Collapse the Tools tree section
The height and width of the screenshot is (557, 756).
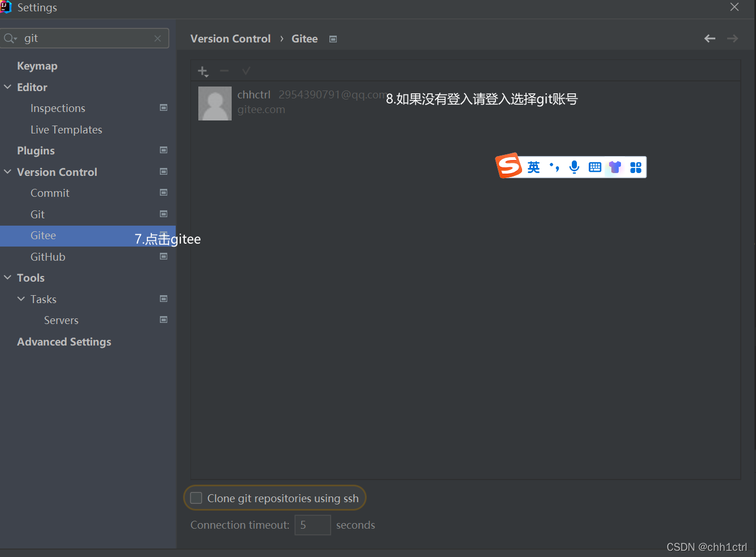point(8,278)
